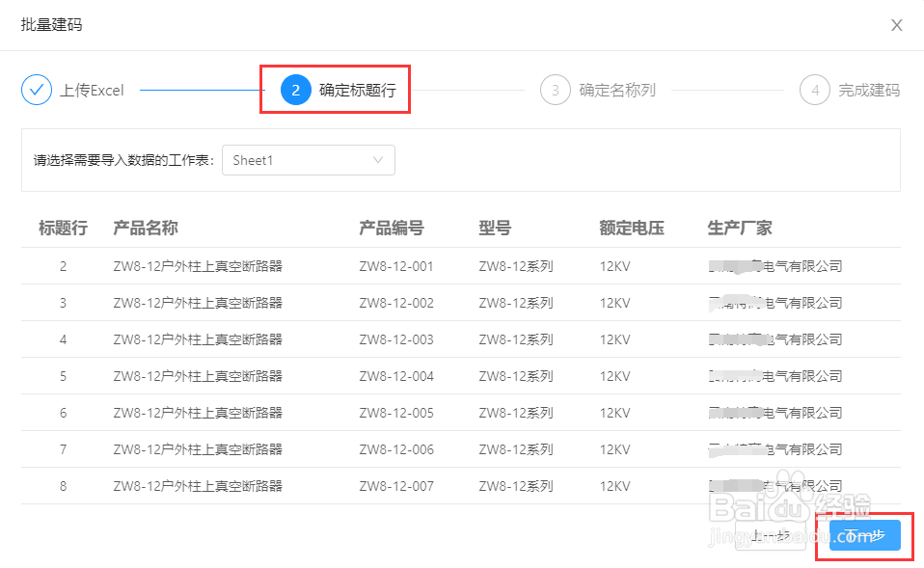924x568 pixels.
Task: Expand the worksheet dropdown to change sheets
Action: point(309,160)
